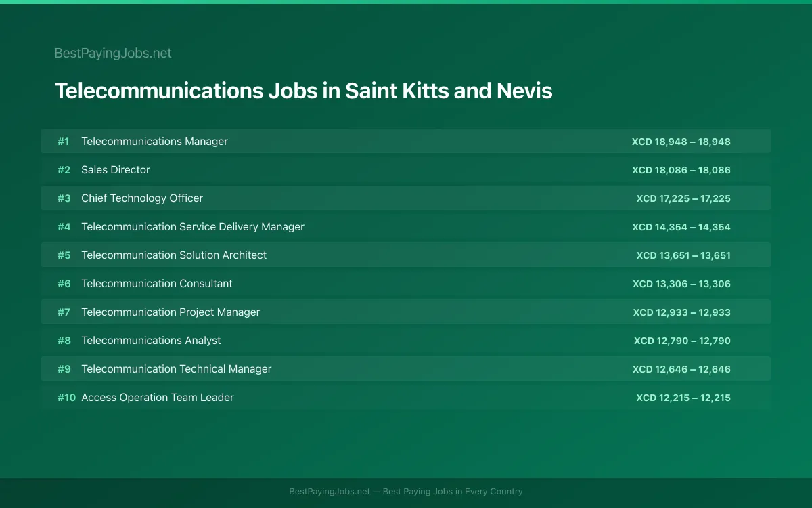The width and height of the screenshot is (812, 508).
Task: Select Telecommunication Technical Manager job title
Action: (177, 368)
